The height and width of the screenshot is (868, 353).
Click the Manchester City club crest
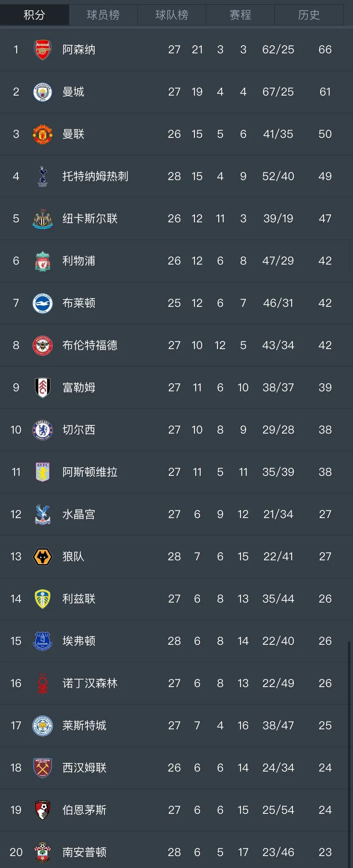(x=43, y=92)
